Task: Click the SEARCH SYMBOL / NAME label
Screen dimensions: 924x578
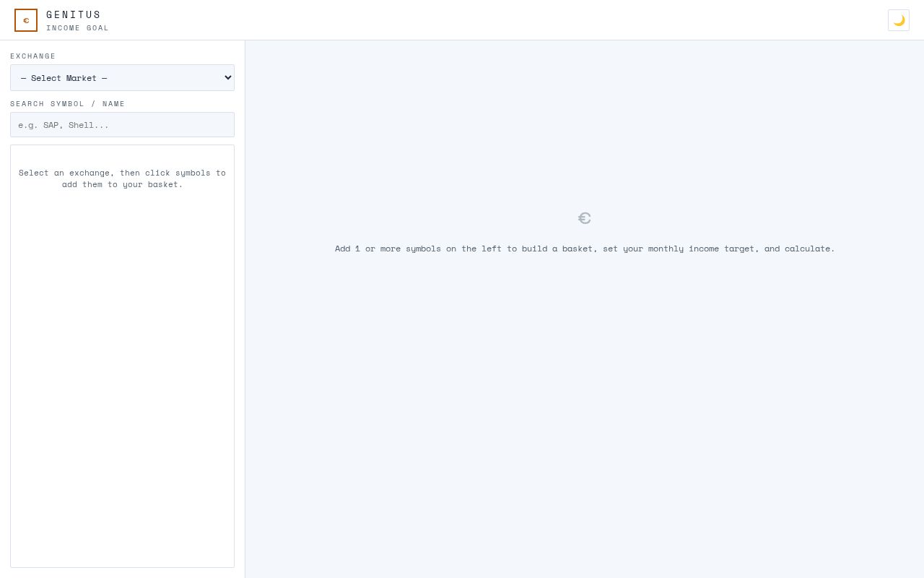Action: pos(67,104)
